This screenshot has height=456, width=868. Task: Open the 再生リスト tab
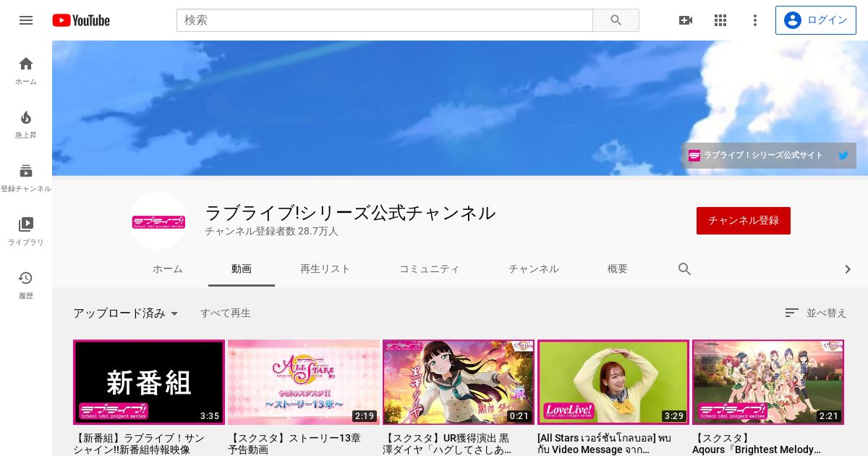pos(325,269)
